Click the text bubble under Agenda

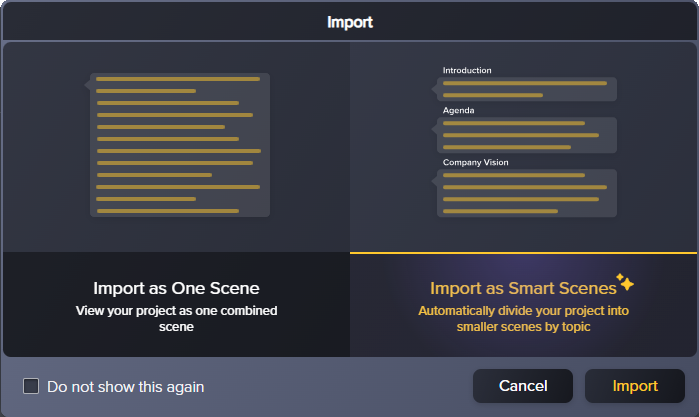coord(526,135)
